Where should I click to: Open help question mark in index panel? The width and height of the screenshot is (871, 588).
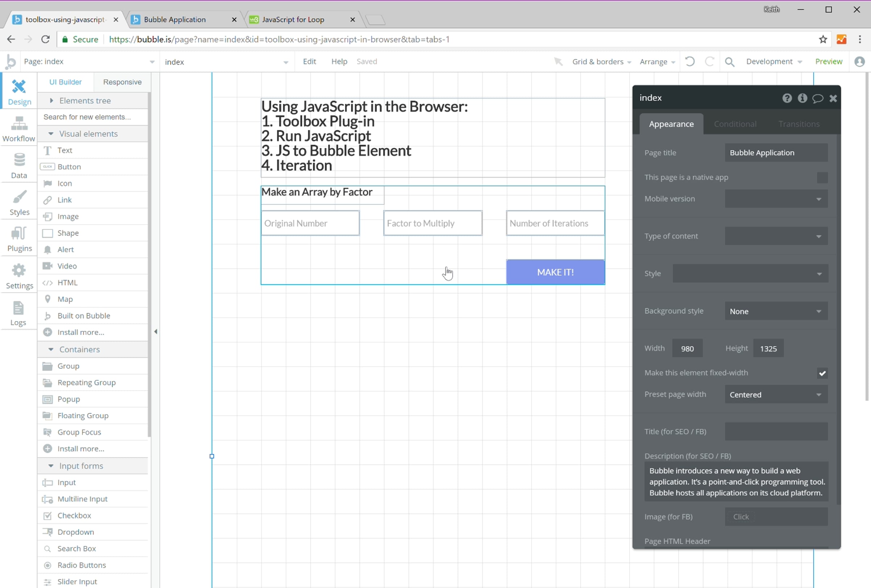787,98
